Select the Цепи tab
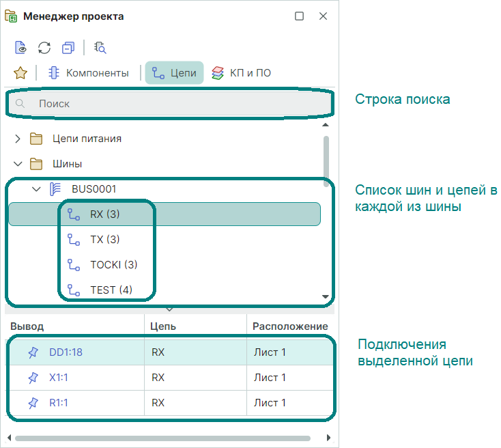The height and width of the screenshot is (448, 501). [174, 72]
